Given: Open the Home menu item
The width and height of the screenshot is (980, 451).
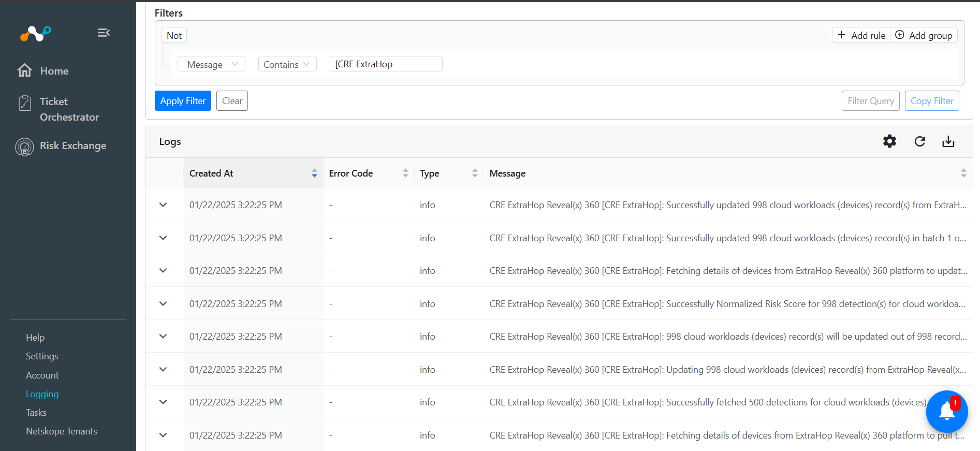Looking at the screenshot, I should [x=54, y=71].
